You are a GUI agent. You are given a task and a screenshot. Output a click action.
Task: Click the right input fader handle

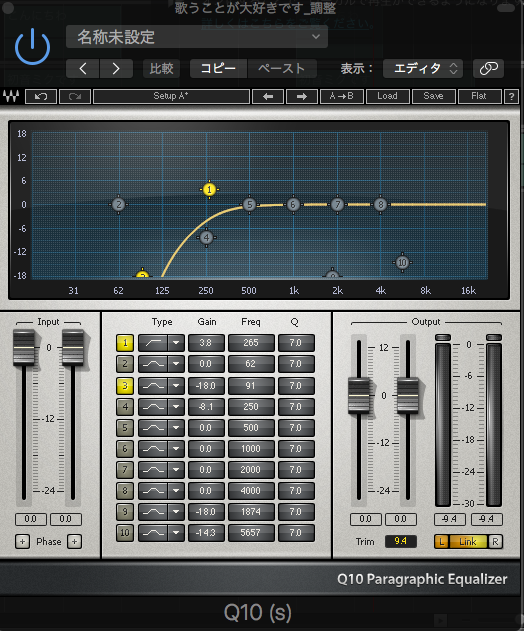tap(73, 348)
